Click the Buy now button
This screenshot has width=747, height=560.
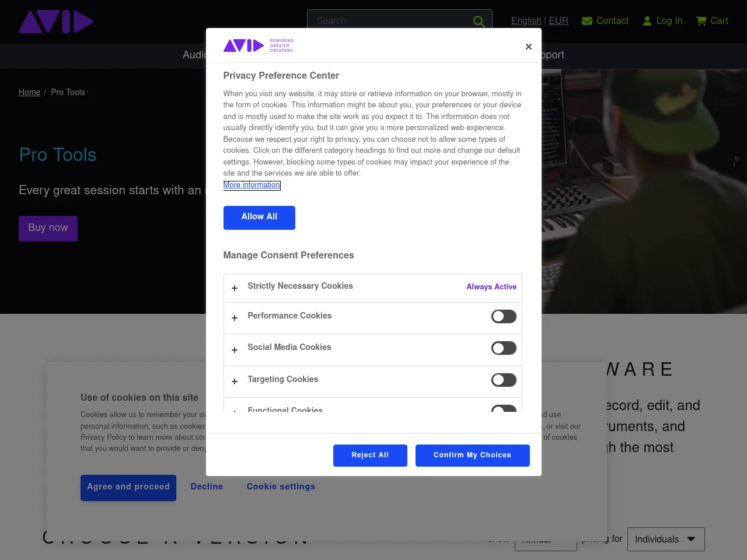(48, 228)
